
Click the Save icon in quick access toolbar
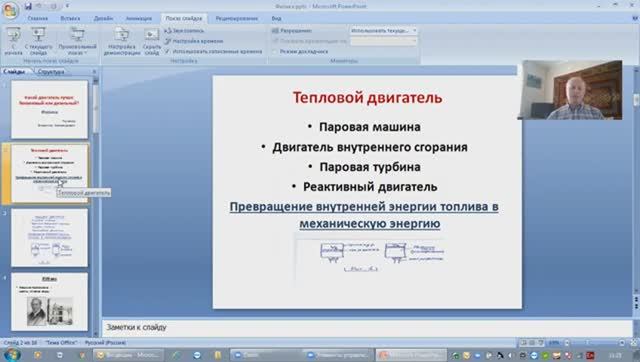[28, 6]
